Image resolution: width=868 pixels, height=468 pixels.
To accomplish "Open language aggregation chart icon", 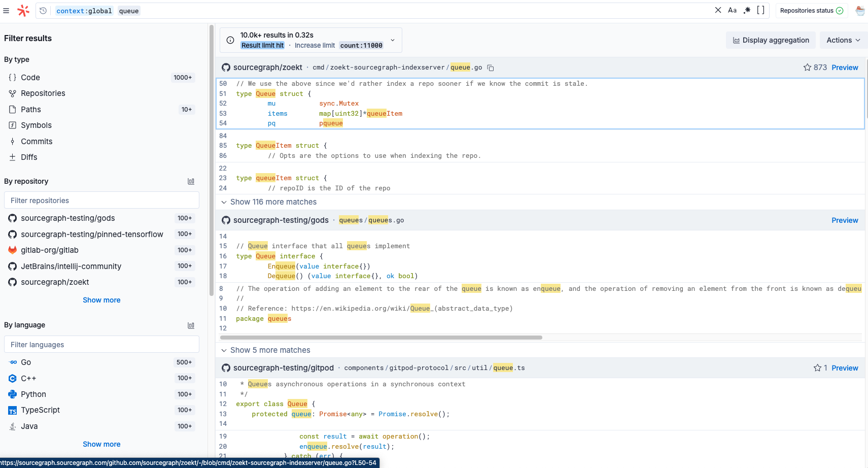I will coord(191,325).
